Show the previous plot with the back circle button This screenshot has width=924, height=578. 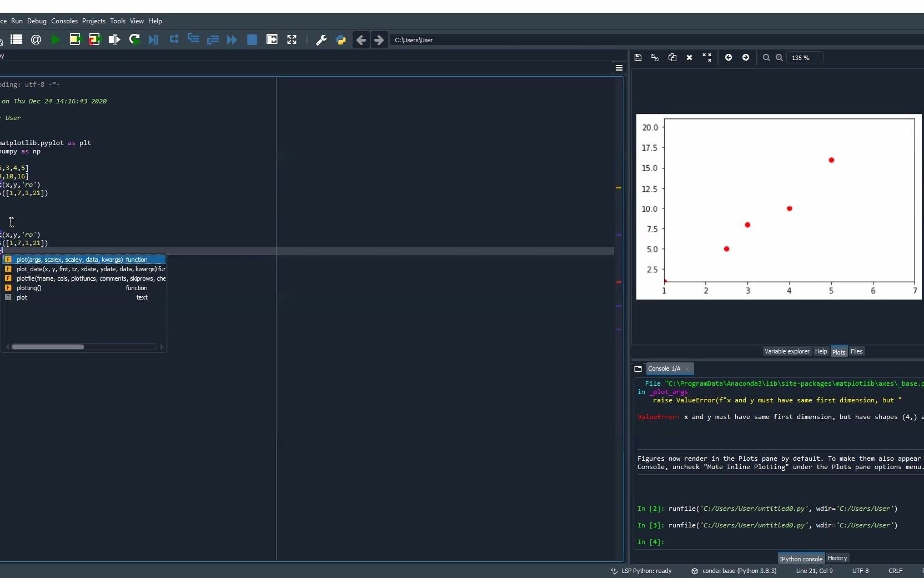[729, 57]
